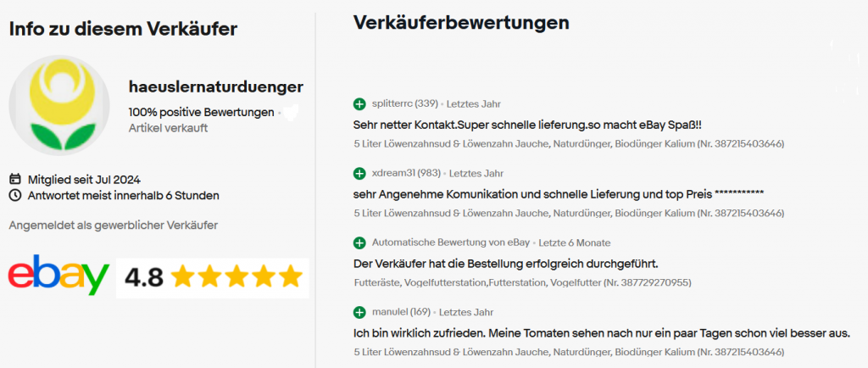This screenshot has height=368, width=868.
Task: Click the green plus icon beside splitterrc
Action: (x=359, y=104)
